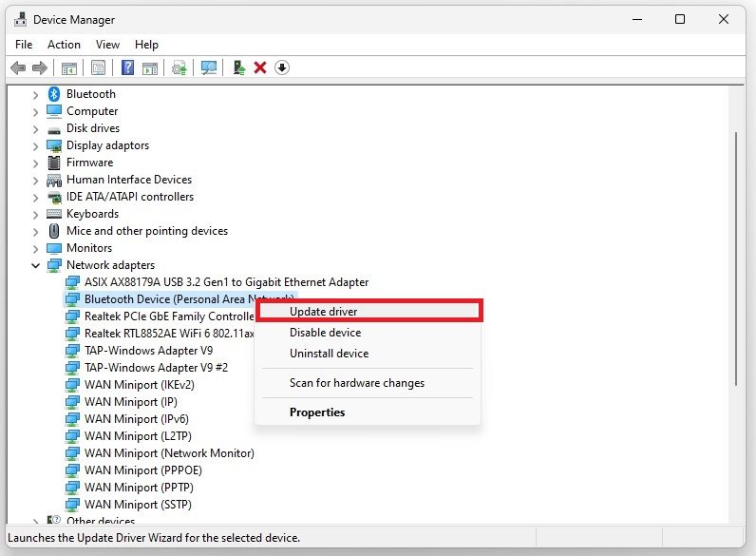Select ASIX AX88179A USB 3.2 Ethernet Adapter text
Image resolution: width=756 pixels, height=556 pixels.
tap(227, 282)
